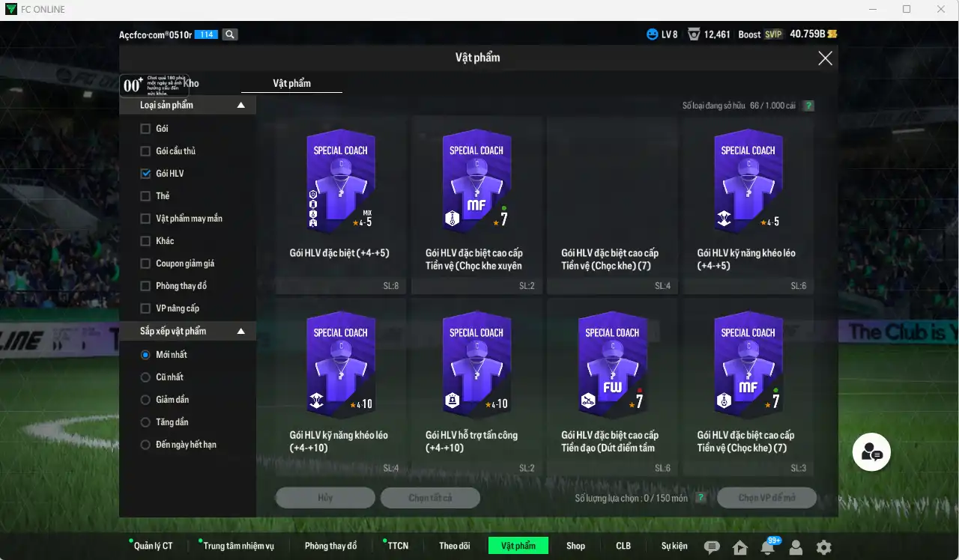Click the Hủy button
959x560 pixels.
coord(325,498)
